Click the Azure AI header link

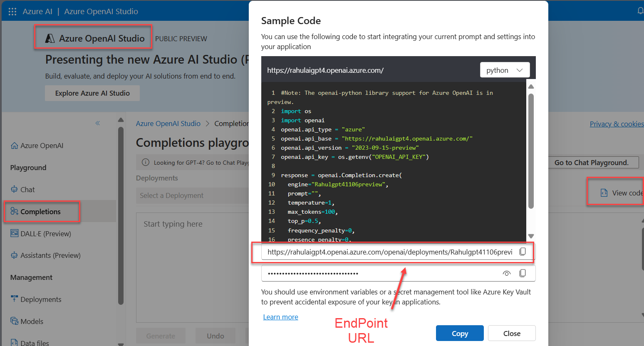click(x=37, y=12)
